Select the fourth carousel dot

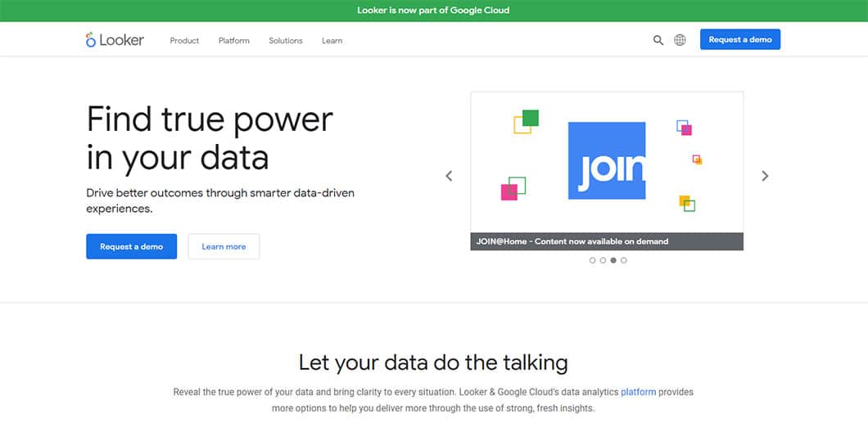pos(624,260)
